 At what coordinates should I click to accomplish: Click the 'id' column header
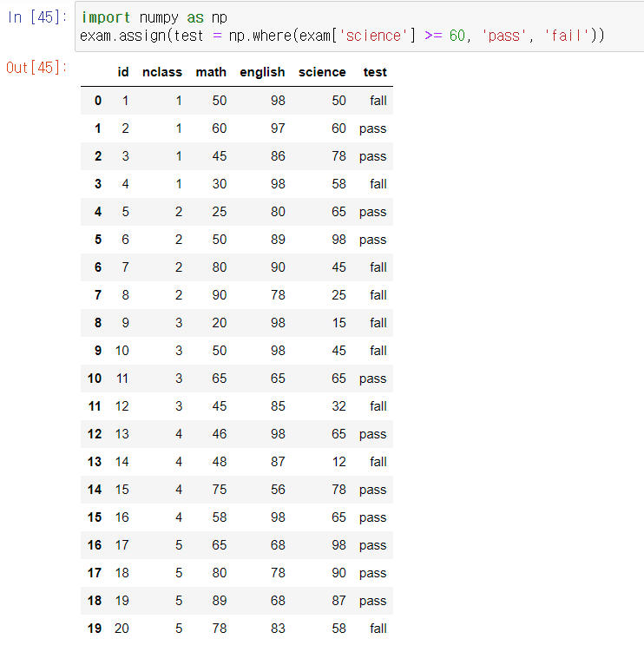123,72
